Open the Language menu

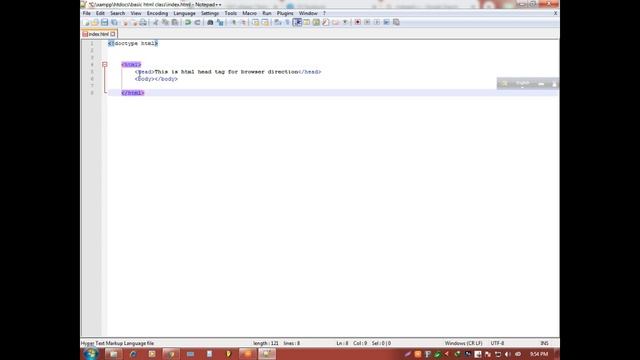(x=184, y=13)
